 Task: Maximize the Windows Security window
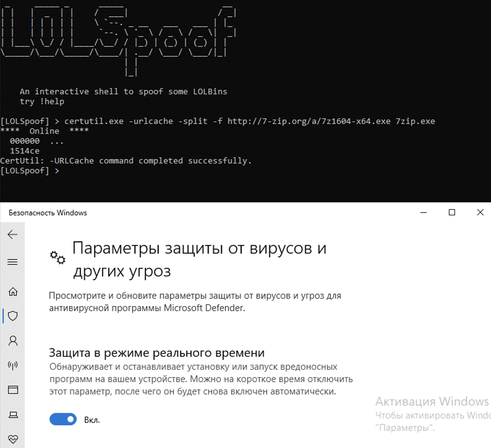452,213
